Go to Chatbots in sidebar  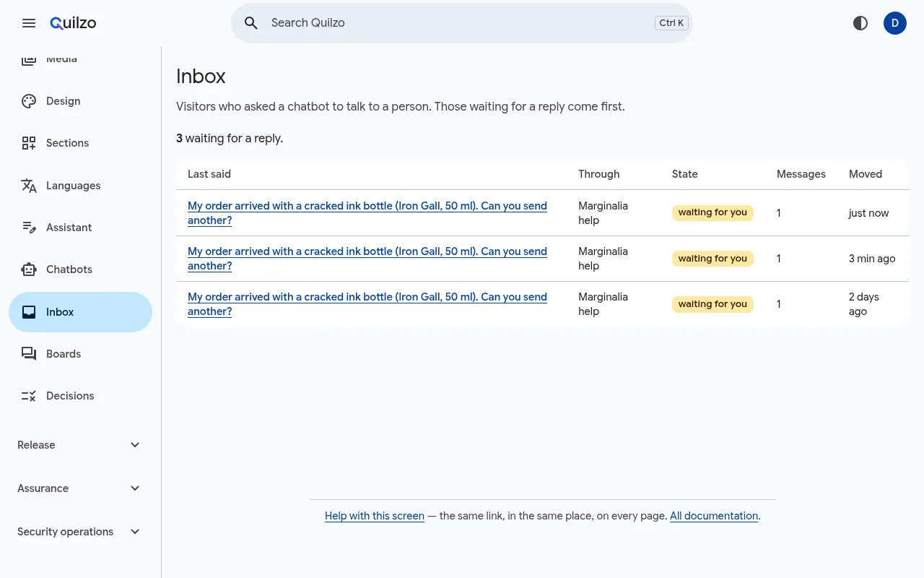point(80,269)
